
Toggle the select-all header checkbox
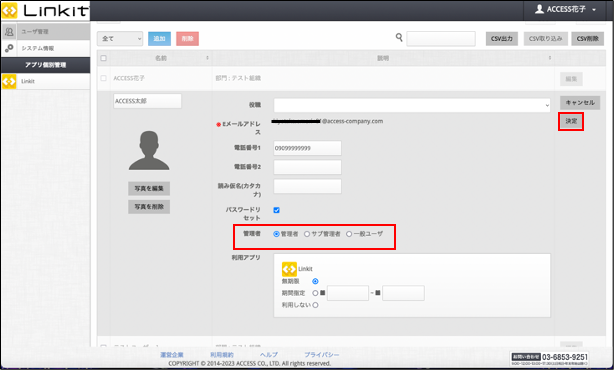coord(103,58)
